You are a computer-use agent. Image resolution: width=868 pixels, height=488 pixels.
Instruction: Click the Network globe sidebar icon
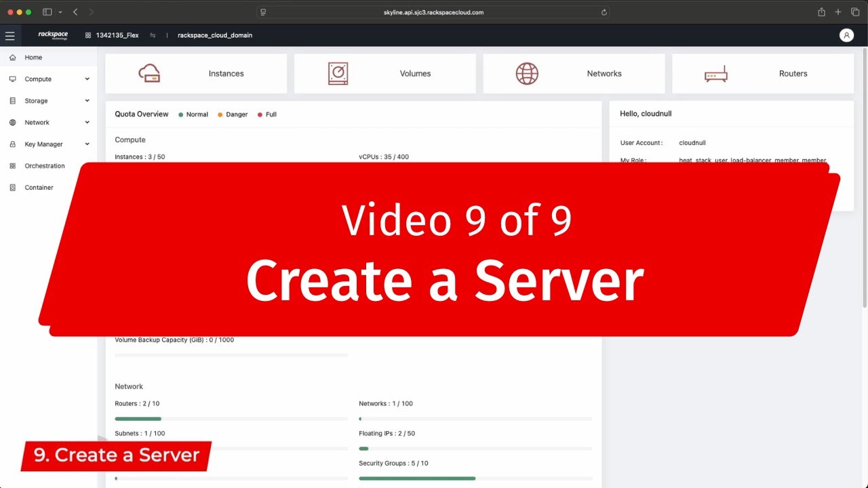pos(12,123)
